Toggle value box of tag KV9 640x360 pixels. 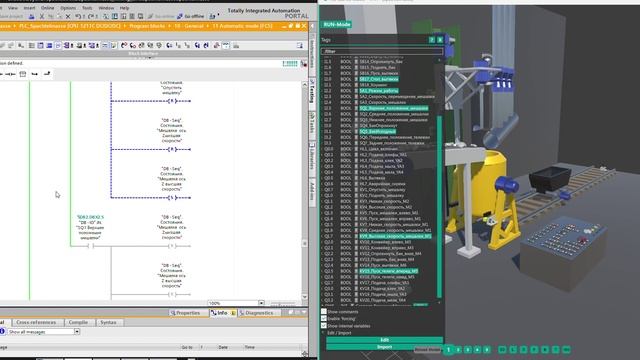pyautogui.click(x=356, y=236)
